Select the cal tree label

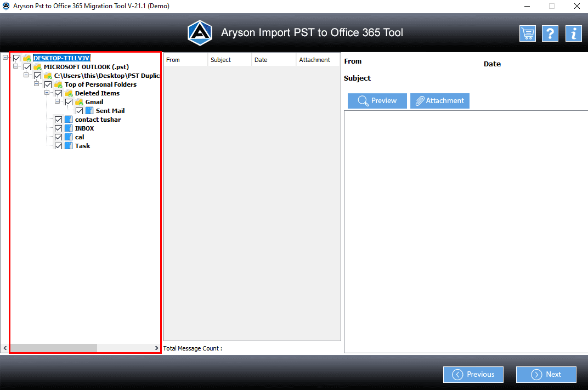point(80,137)
